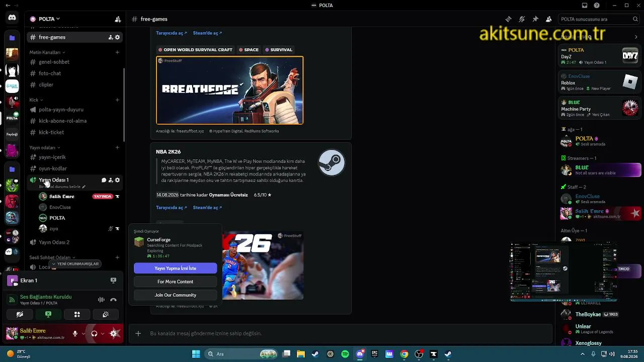Open pinned messages in free-games channel

pos(535,19)
